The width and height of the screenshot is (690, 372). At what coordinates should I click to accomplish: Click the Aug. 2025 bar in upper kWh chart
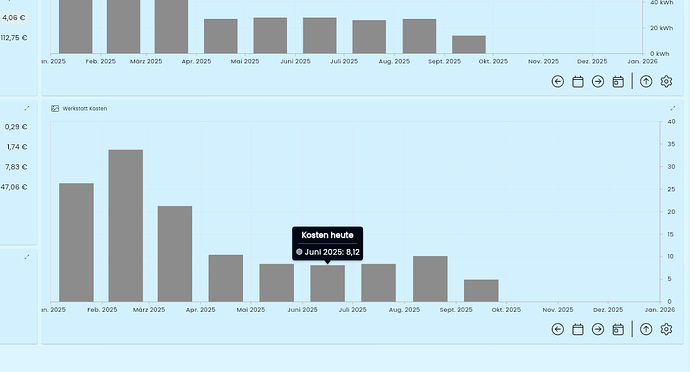tap(419, 36)
